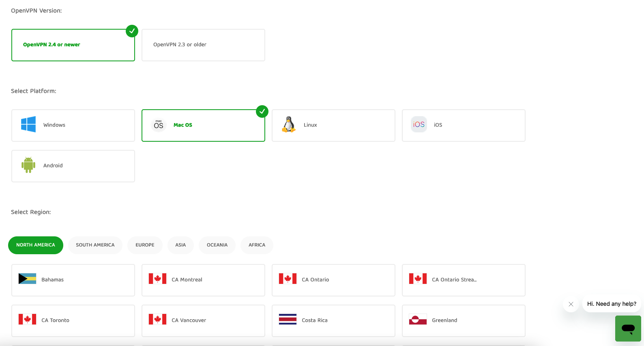644x346 pixels.
Task: Click the Canada flag beside CA Toronto
Action: click(x=27, y=319)
